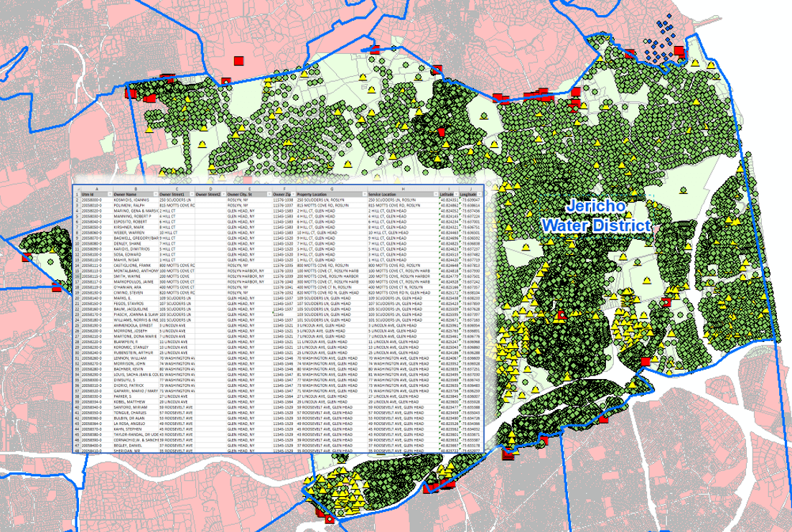This screenshot has height=532, width=792.
Task: Open the Owner Street2 filter dropdown arrow
Action: pos(223,195)
